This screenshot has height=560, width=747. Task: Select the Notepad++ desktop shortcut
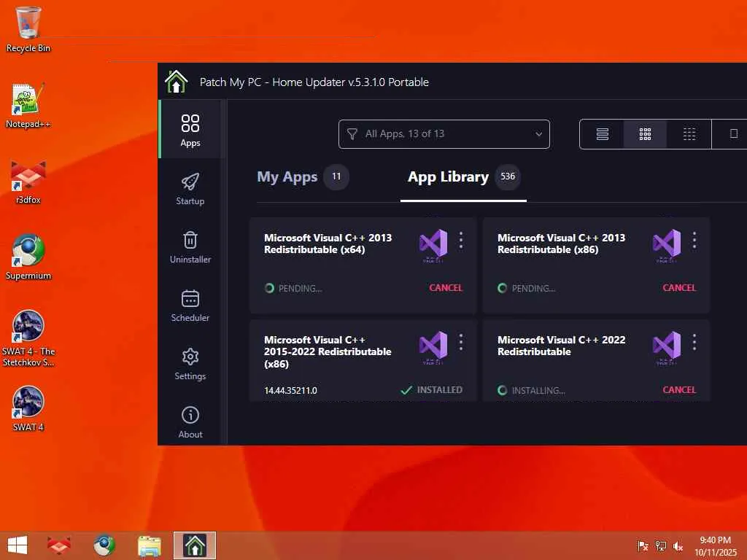pyautogui.click(x=28, y=106)
